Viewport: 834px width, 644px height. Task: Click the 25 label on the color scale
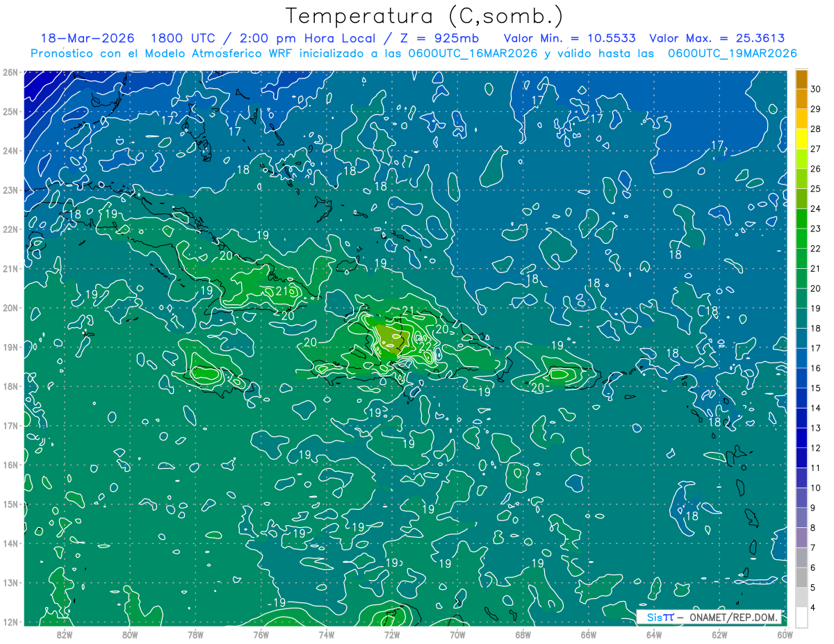point(816,189)
